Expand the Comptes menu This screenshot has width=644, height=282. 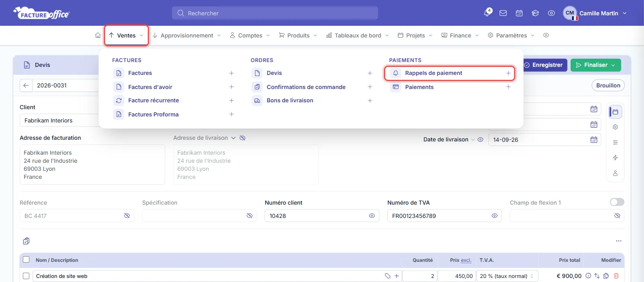point(250,35)
